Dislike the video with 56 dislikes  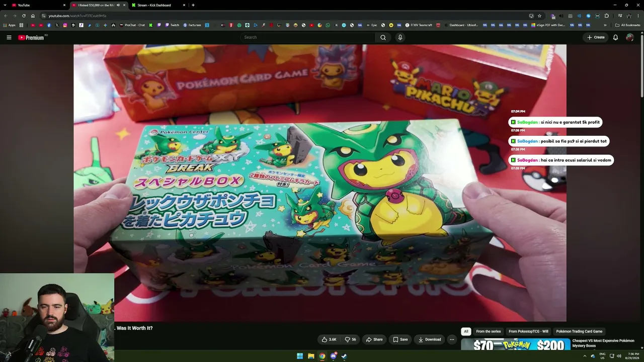pyautogui.click(x=350, y=339)
